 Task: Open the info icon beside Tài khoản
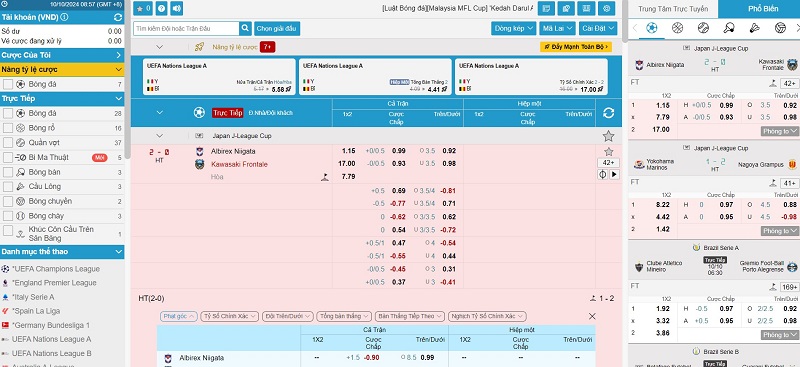tap(64, 17)
